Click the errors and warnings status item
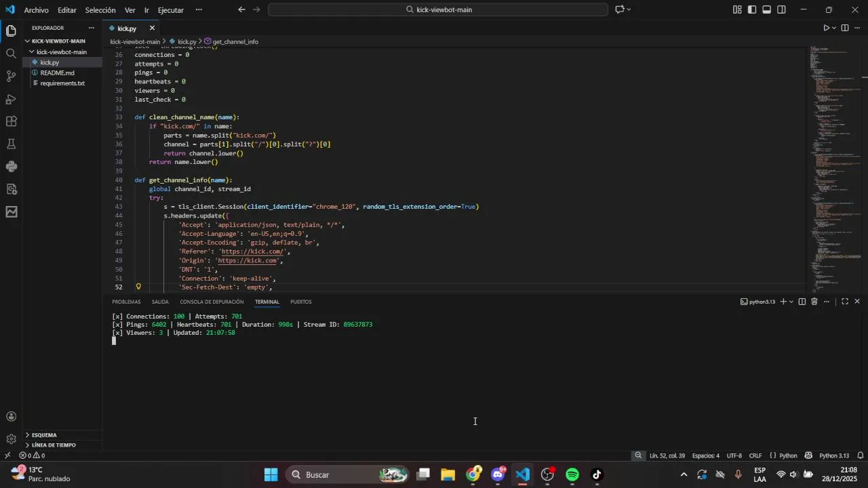 (x=32, y=456)
